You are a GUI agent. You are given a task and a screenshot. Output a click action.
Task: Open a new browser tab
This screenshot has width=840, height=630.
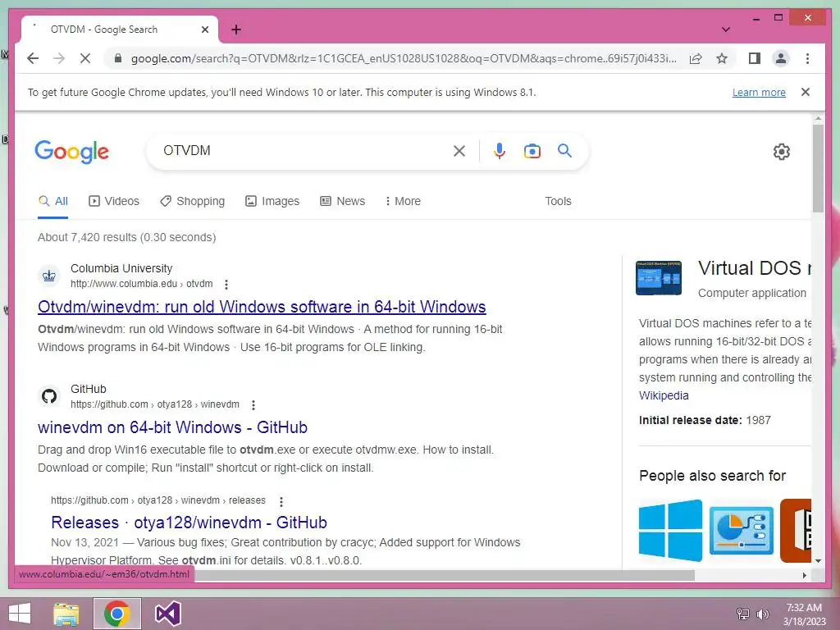click(236, 30)
